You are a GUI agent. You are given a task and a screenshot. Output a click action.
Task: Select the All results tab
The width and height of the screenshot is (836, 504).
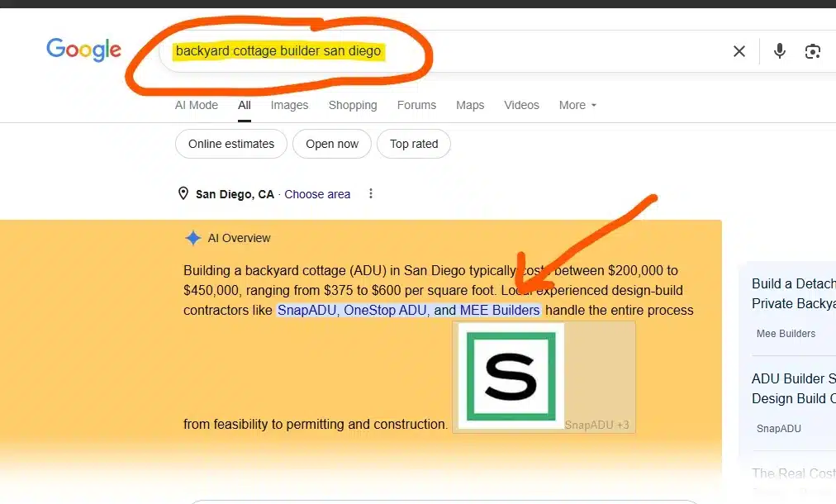(x=245, y=105)
